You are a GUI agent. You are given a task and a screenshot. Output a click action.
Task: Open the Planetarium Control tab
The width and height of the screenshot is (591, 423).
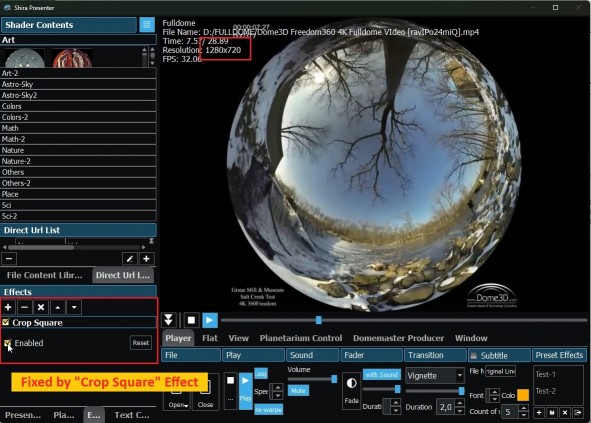coord(301,338)
